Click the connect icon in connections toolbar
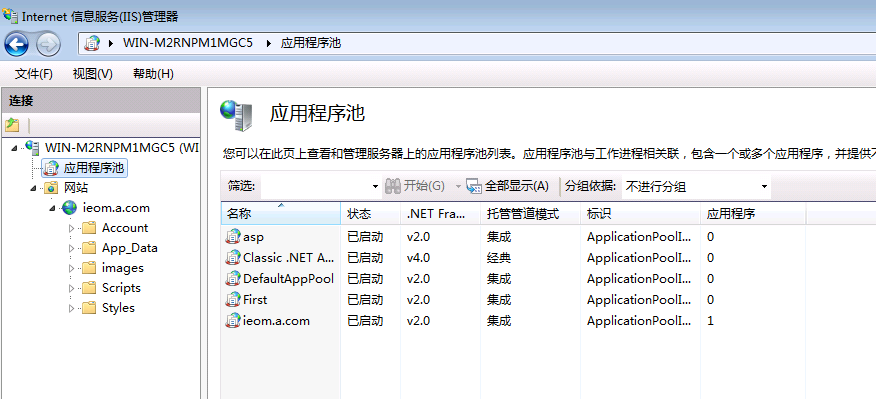Image resolution: width=876 pixels, height=399 pixels. tap(12, 125)
